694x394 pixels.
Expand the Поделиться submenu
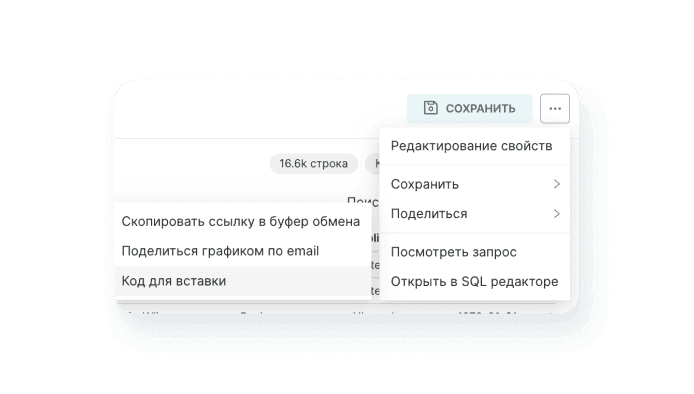474,214
